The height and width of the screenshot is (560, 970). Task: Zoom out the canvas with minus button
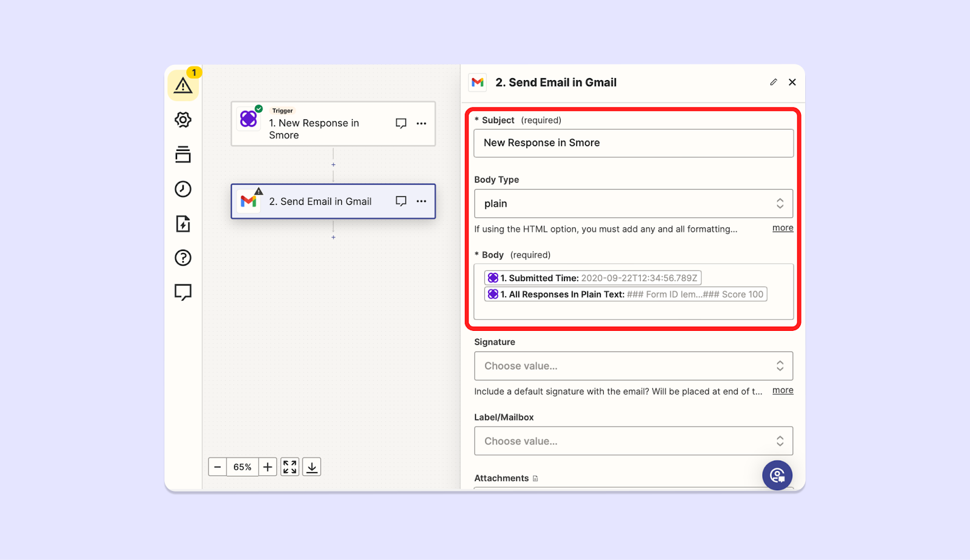point(218,467)
